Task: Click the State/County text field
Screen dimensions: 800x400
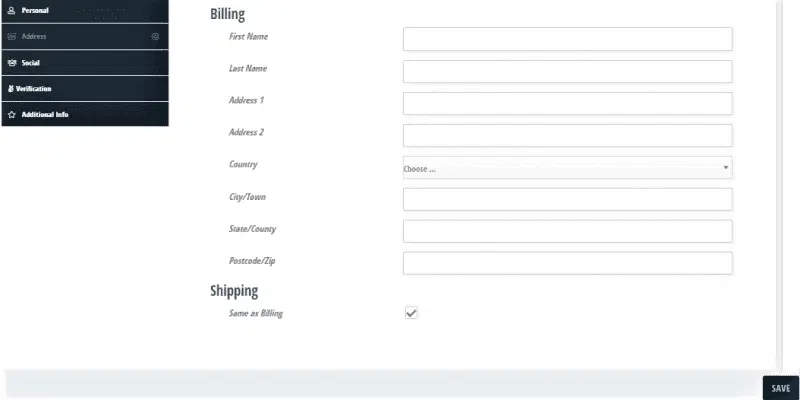Action: click(x=567, y=232)
